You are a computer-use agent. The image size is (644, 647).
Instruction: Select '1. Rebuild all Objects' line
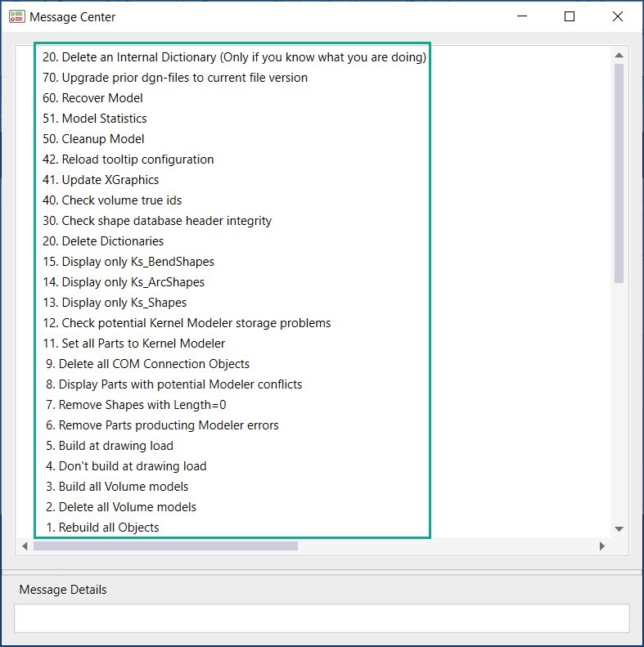102,528
